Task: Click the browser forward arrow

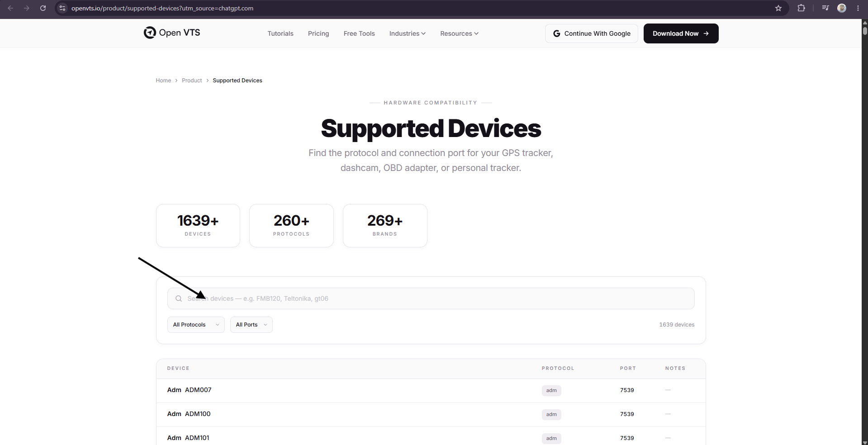Action: (27, 8)
